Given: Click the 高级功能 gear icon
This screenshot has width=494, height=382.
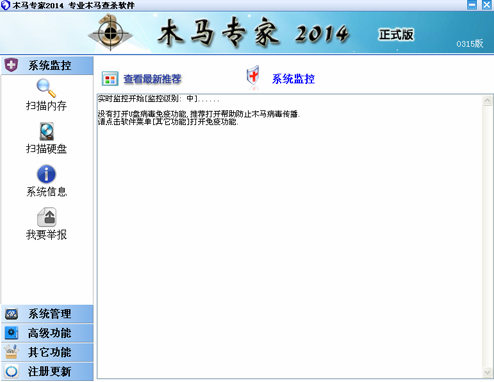Looking at the screenshot, I should coord(11,333).
